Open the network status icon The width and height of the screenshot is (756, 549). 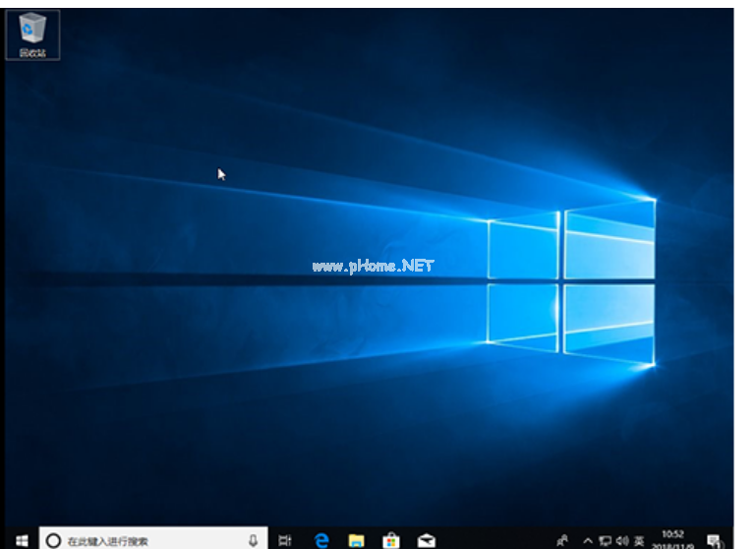pos(606,540)
